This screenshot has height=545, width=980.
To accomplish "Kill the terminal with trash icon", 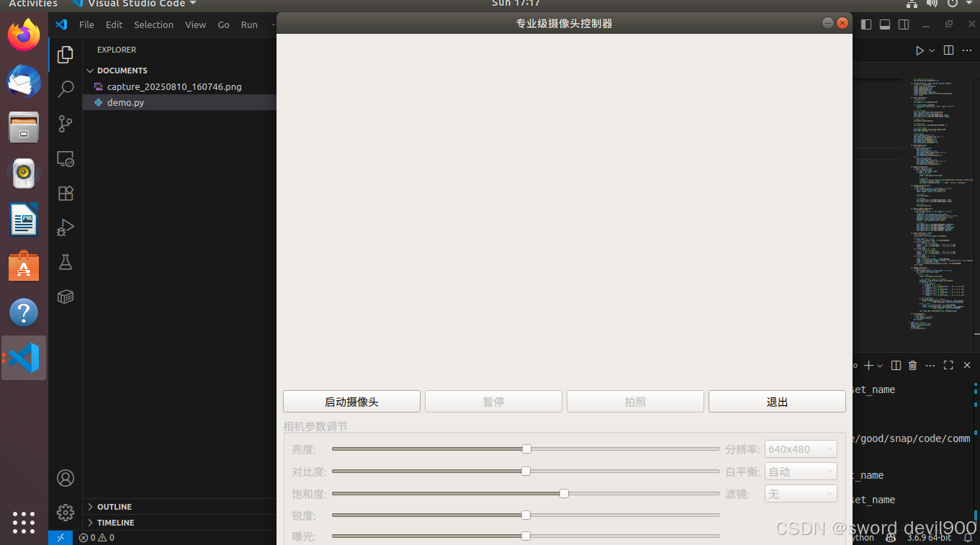I will click(913, 366).
